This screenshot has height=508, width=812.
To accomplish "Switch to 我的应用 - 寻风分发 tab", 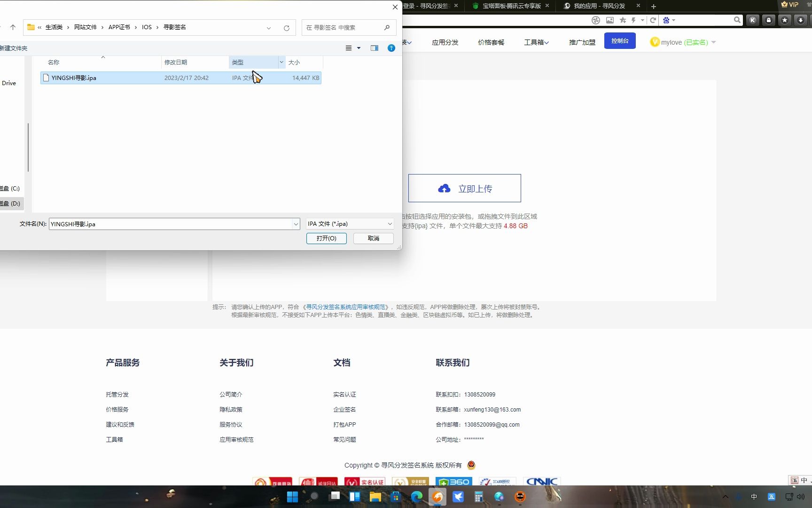I will (x=599, y=6).
